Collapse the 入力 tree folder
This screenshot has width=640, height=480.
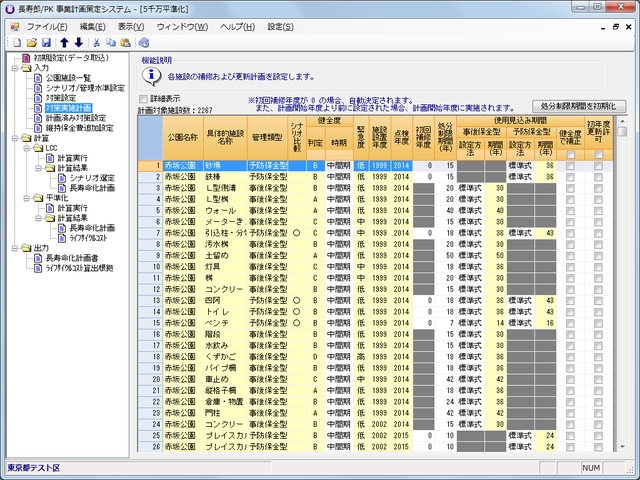14,68
